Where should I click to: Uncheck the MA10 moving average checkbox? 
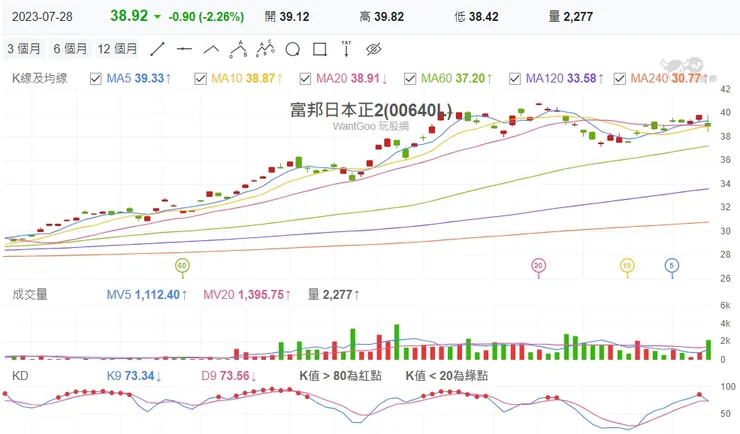point(201,79)
